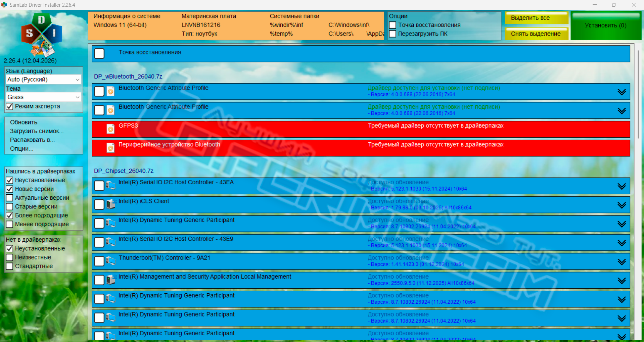Click the DP_Chipset_26040.7z pack heading

coord(124,171)
